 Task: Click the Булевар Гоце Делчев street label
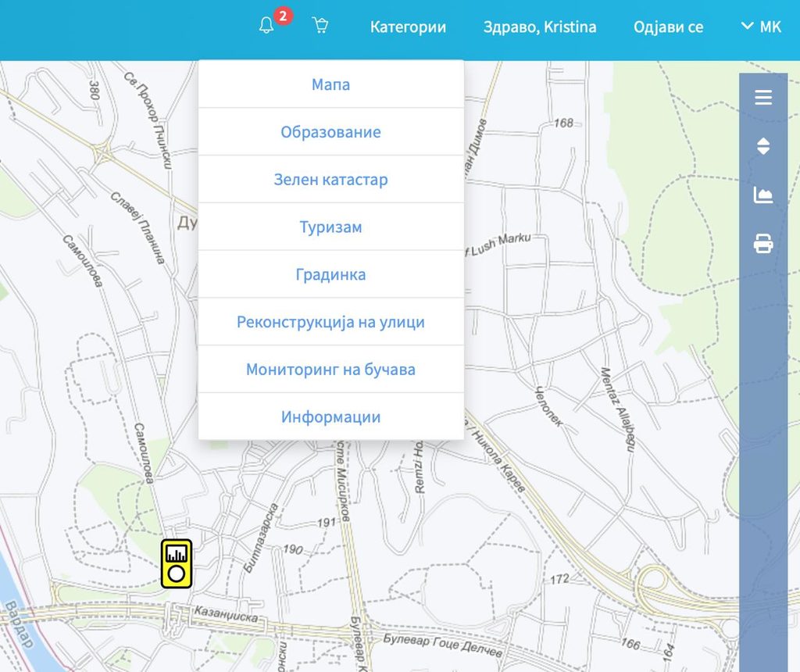click(443, 645)
